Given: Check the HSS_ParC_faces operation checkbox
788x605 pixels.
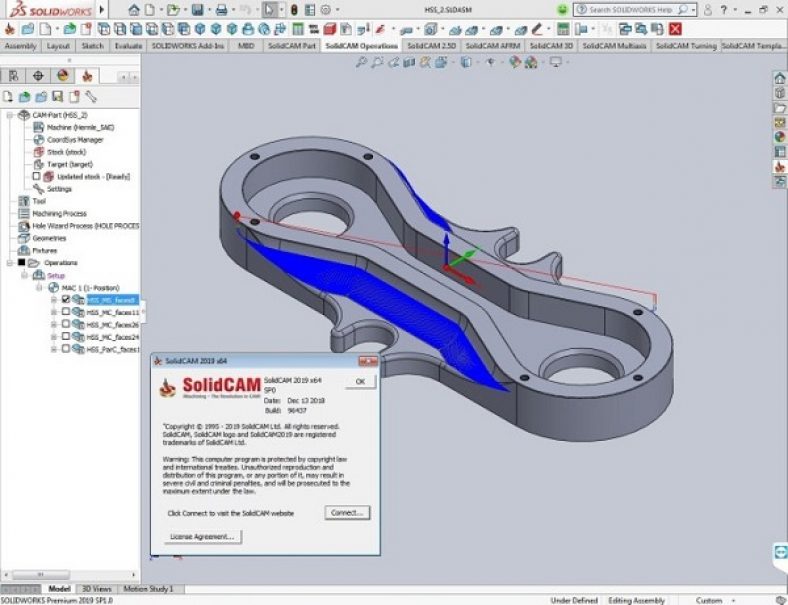Looking at the screenshot, I should point(65,348).
